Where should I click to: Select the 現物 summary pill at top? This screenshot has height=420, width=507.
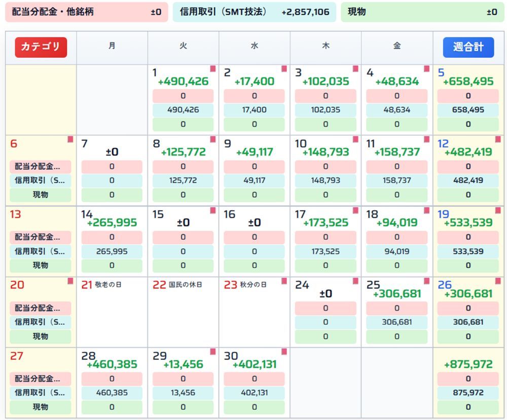pyautogui.click(x=422, y=12)
